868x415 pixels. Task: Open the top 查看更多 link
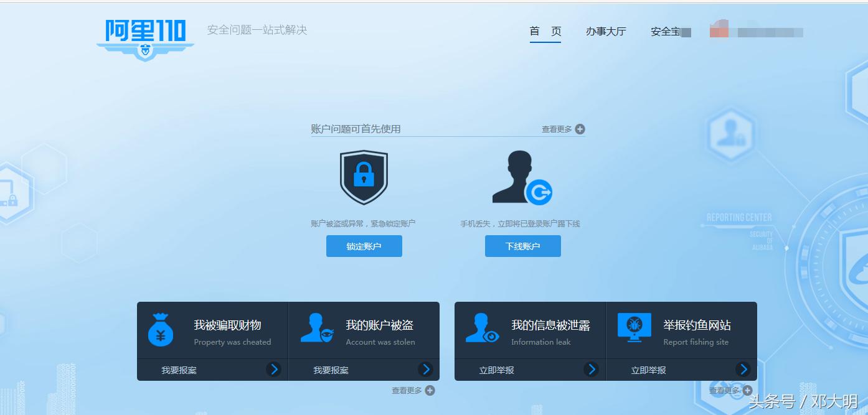(x=557, y=129)
